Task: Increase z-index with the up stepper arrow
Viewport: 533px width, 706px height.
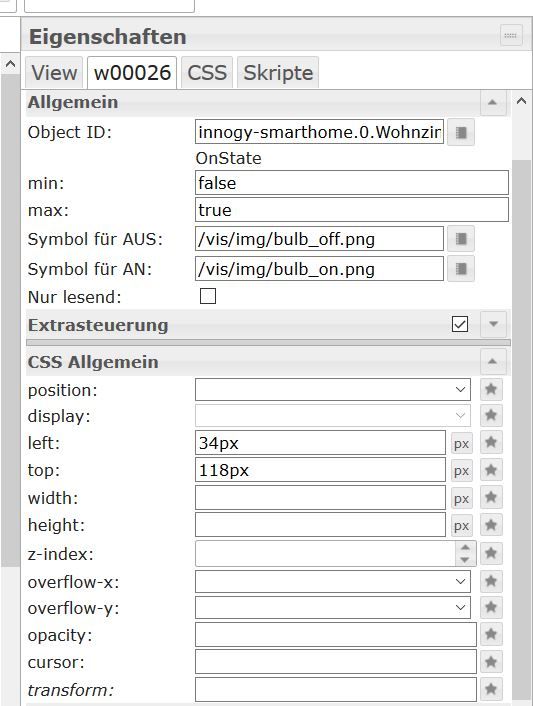Action: [465, 548]
